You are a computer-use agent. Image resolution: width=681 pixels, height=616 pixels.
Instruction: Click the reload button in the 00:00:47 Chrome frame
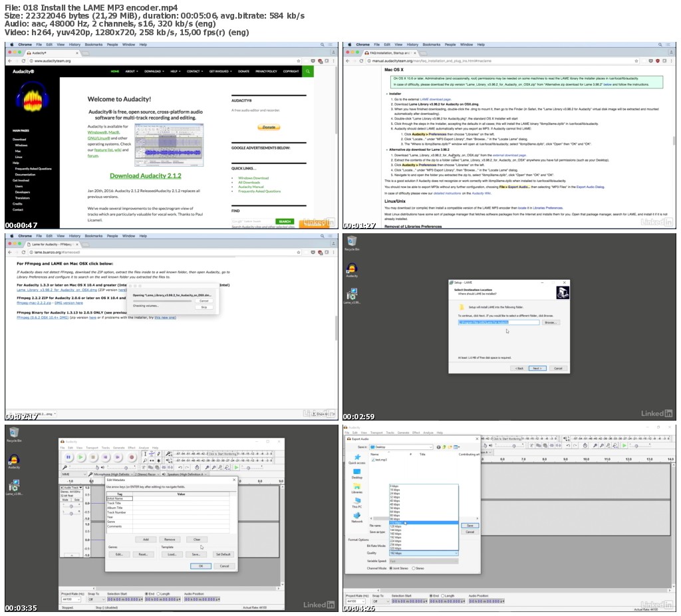click(x=23, y=60)
